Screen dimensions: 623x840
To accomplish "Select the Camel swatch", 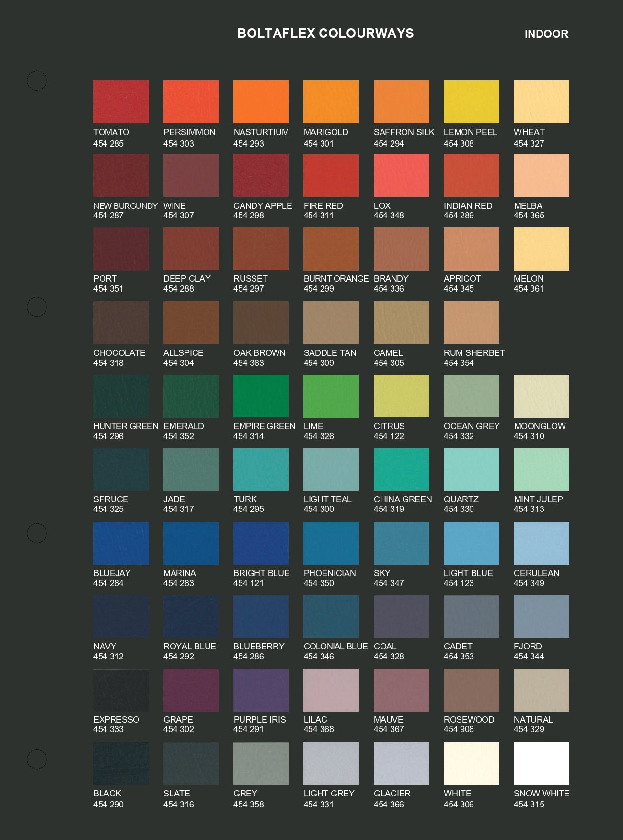I will pyautogui.click(x=402, y=322).
